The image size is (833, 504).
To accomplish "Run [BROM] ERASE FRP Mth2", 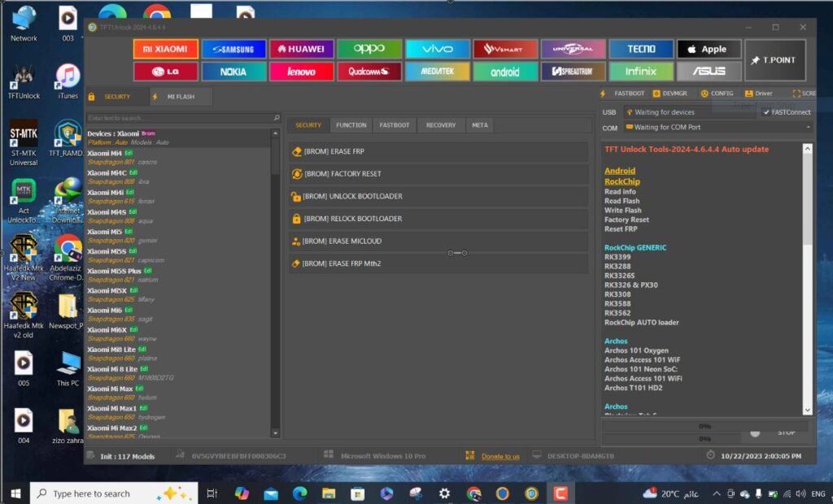I will tap(438, 263).
